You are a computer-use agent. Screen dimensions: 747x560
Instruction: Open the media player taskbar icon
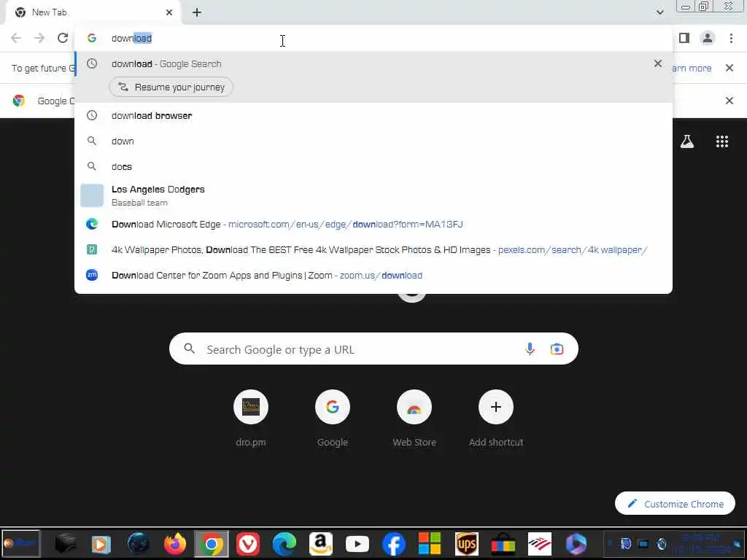101,544
